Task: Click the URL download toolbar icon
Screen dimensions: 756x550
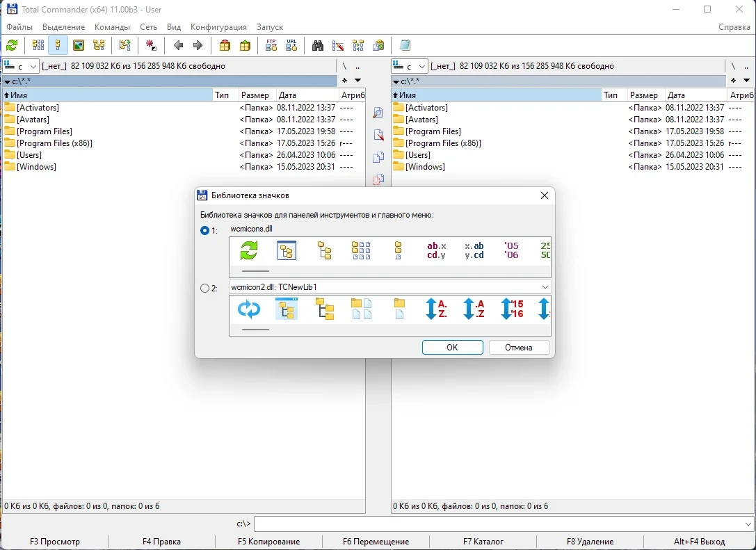Action: tap(291, 45)
